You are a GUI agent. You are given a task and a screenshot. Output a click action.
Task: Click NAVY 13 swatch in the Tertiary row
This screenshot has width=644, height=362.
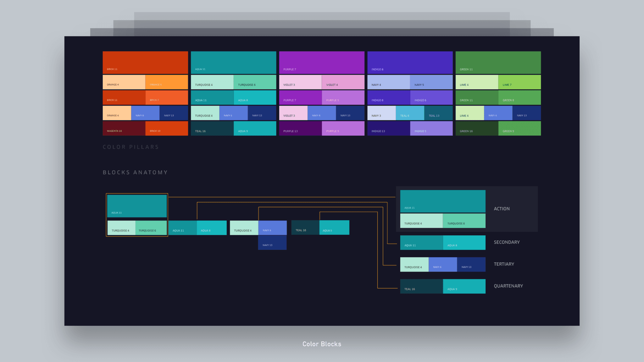471,264
